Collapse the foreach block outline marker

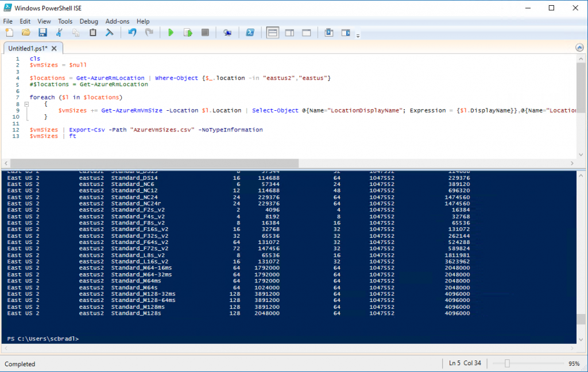[x=26, y=104]
